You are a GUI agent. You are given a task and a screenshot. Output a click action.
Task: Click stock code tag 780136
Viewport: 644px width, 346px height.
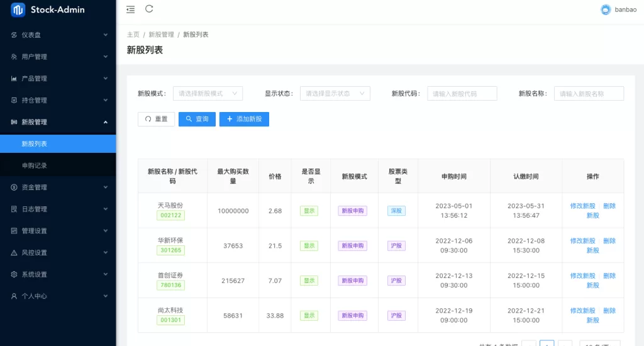click(x=171, y=285)
